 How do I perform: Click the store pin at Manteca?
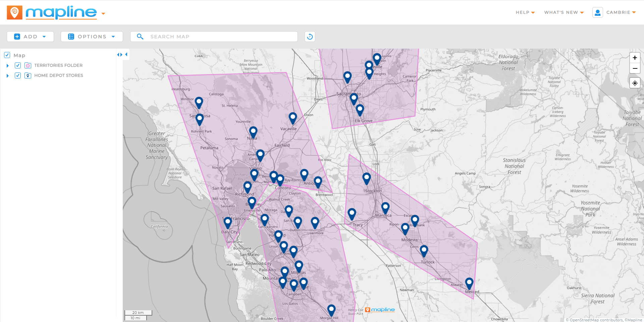tap(385, 208)
